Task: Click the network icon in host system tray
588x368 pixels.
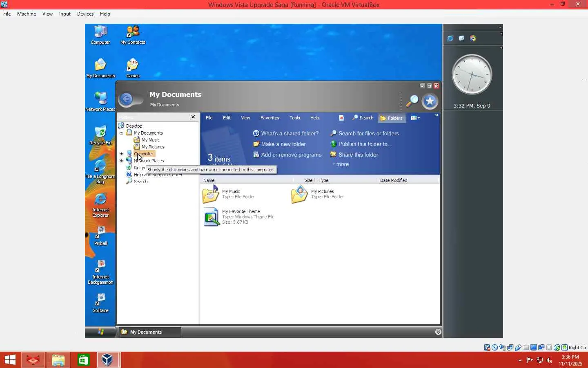Action: pyautogui.click(x=540, y=360)
